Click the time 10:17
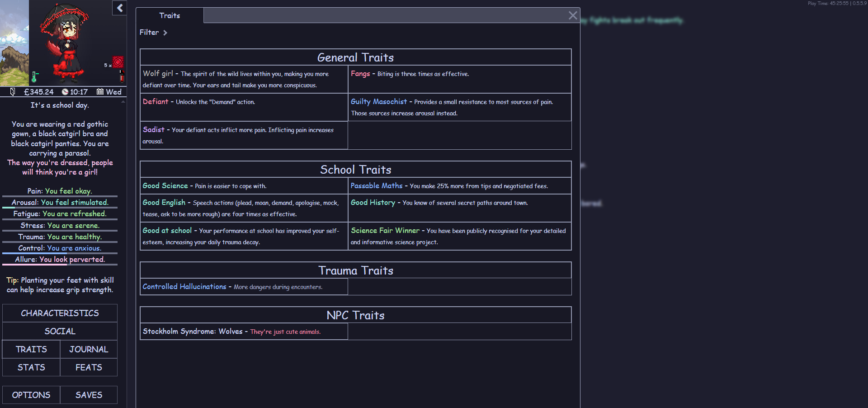This screenshot has width=868, height=408. [79, 92]
